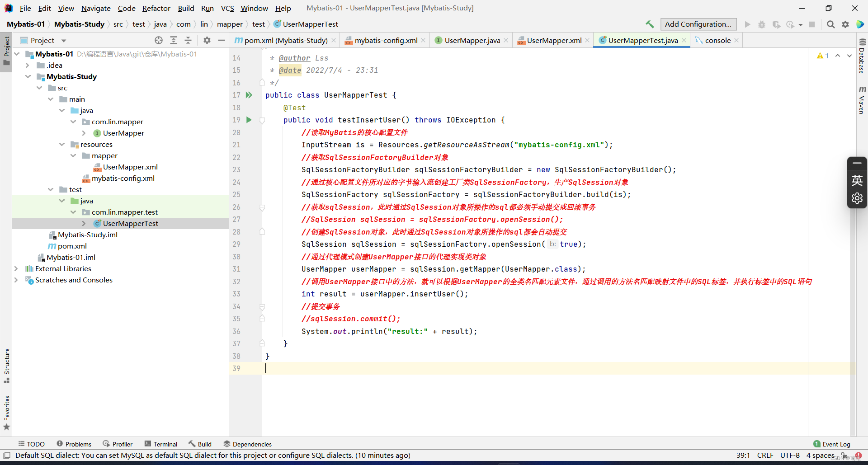
Task: Toggle fold marker at line 19
Action: (x=262, y=120)
